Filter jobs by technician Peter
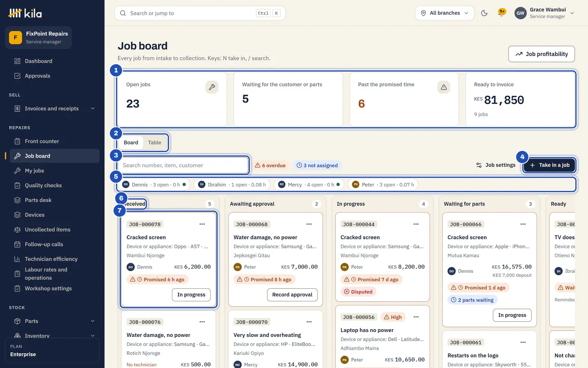Screen dimensions: 588x368 [383, 185]
